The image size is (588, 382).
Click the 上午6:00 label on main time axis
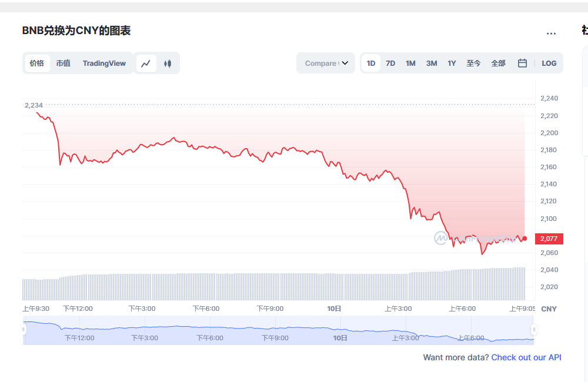tap(462, 309)
